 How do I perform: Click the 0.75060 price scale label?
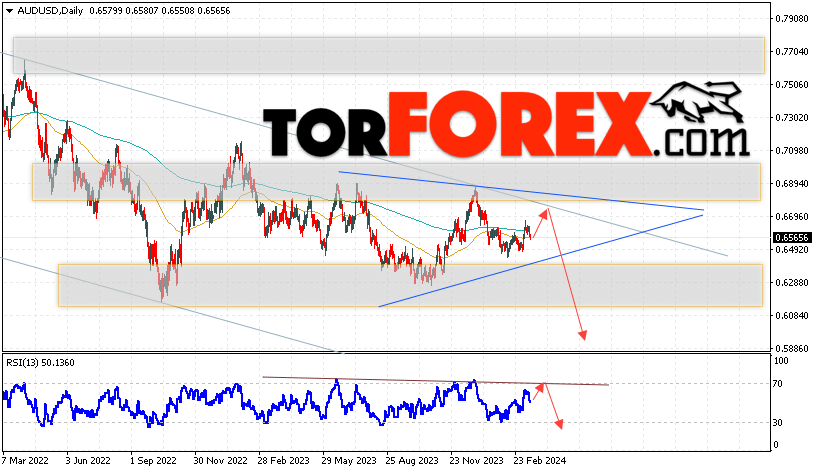792,85
